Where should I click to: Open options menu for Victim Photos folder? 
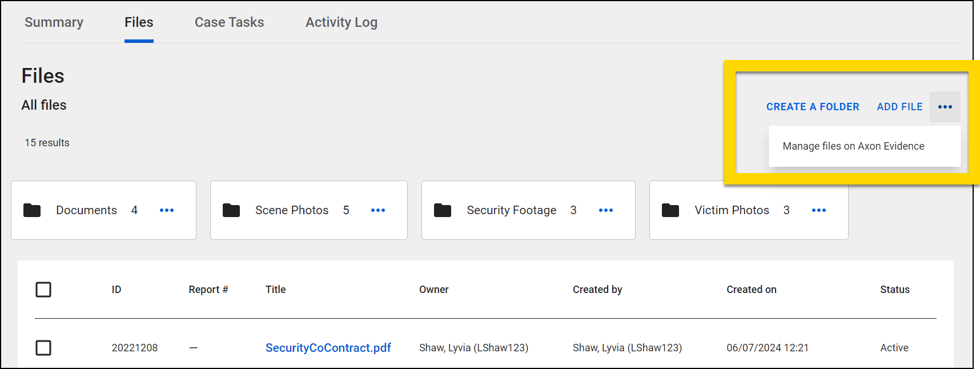(819, 210)
